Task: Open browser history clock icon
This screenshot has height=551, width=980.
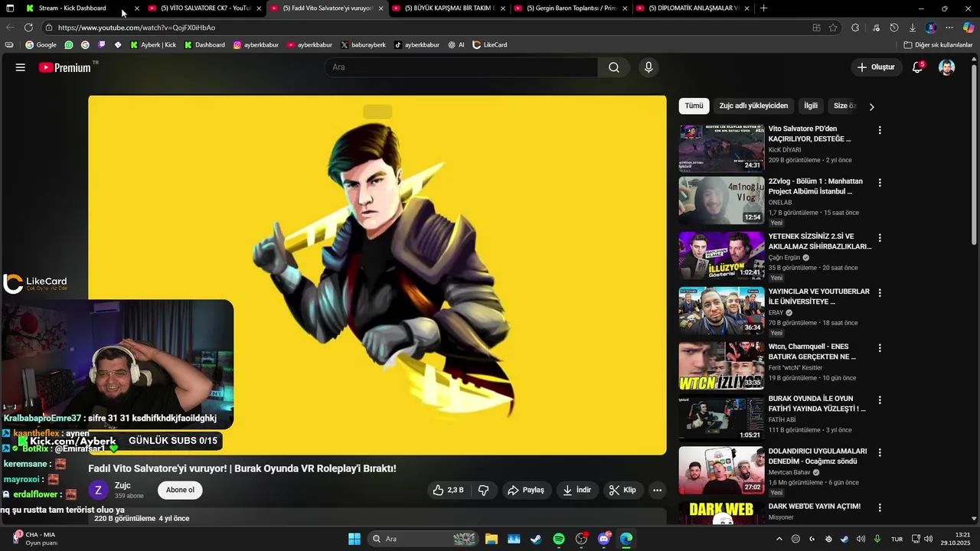Action: [893, 28]
